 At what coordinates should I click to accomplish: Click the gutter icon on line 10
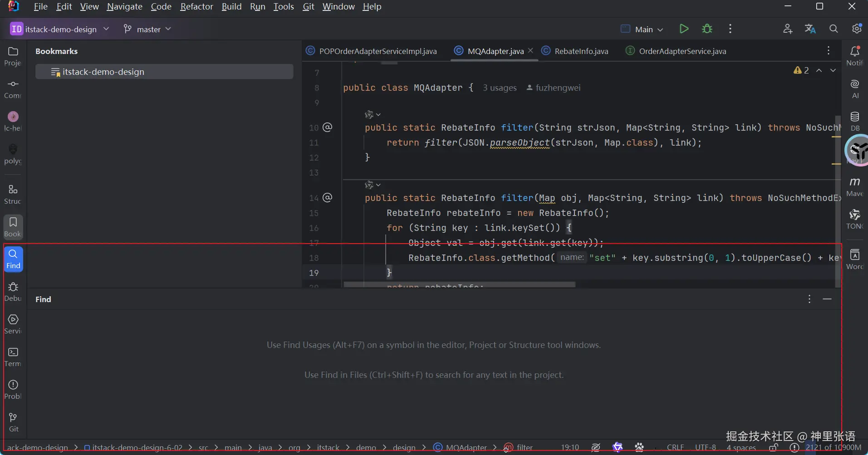(x=327, y=127)
